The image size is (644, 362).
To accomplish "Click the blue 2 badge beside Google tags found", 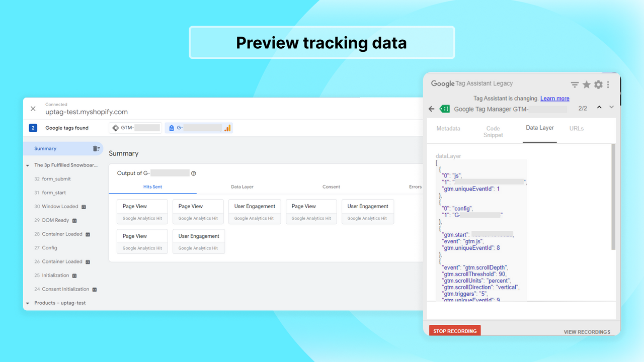I will click(x=33, y=128).
